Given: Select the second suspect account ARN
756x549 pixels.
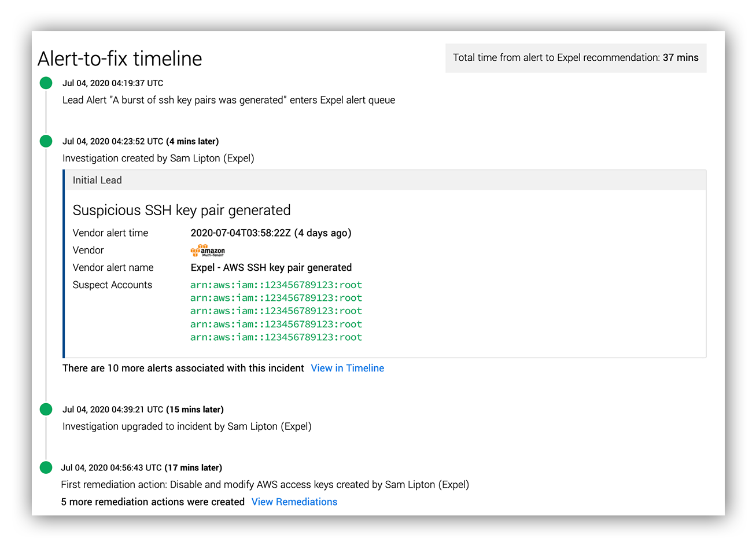Looking at the screenshot, I should click(276, 298).
